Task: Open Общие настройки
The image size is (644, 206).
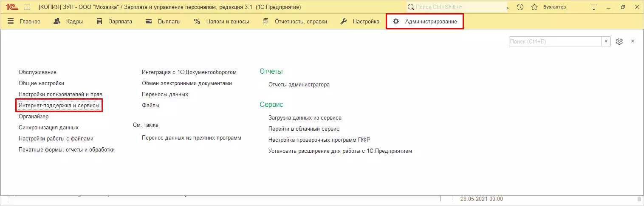Action: (x=42, y=83)
